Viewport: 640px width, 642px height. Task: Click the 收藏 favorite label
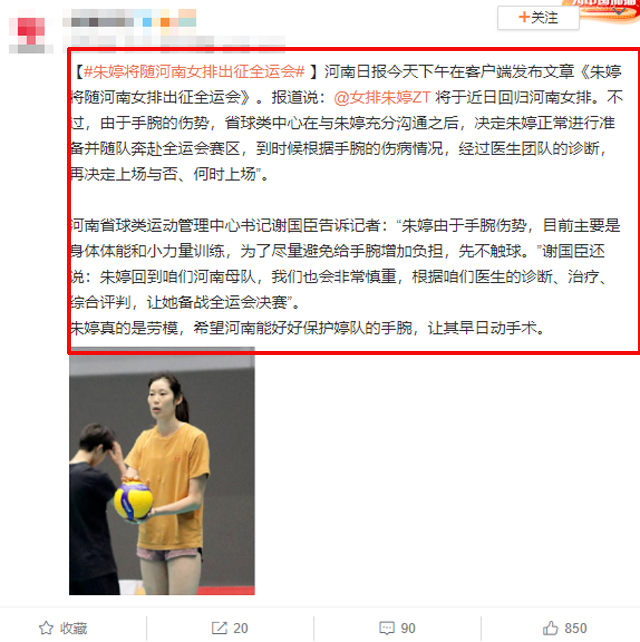click(x=74, y=628)
